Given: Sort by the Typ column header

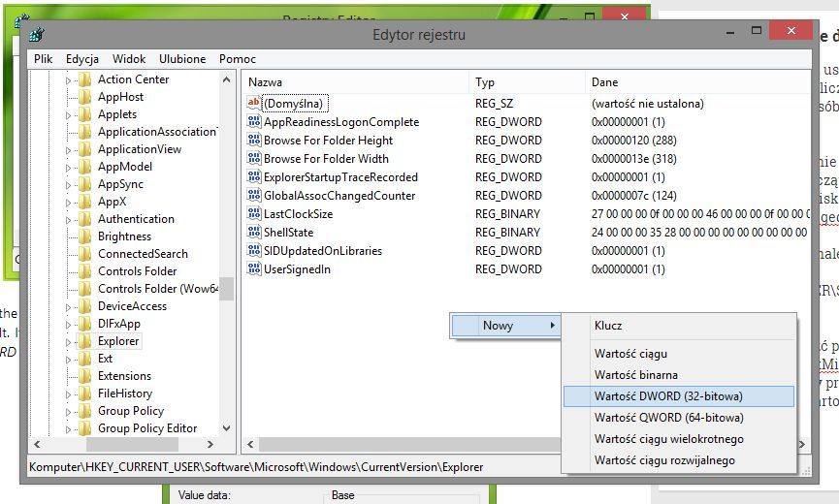Looking at the screenshot, I should pos(527,82).
